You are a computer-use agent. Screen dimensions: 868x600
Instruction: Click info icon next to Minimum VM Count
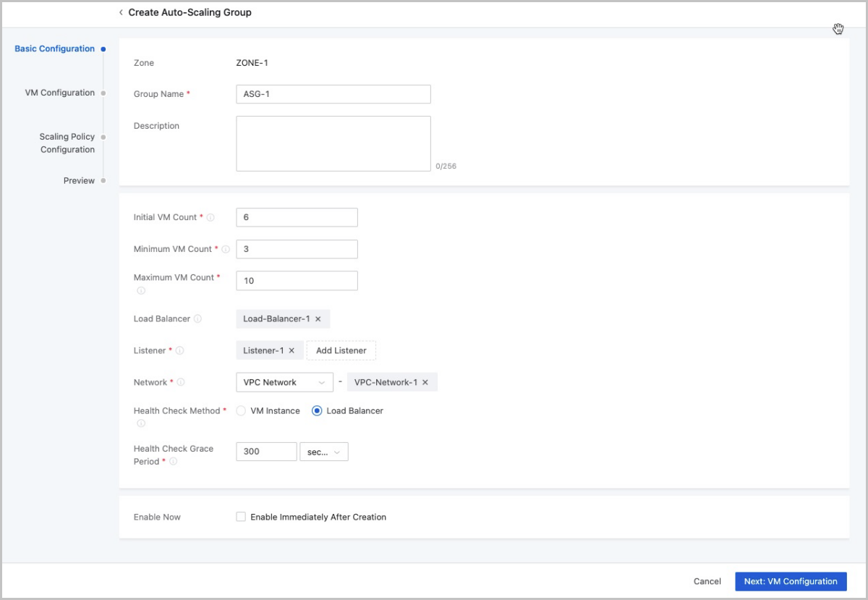pyautogui.click(x=226, y=249)
